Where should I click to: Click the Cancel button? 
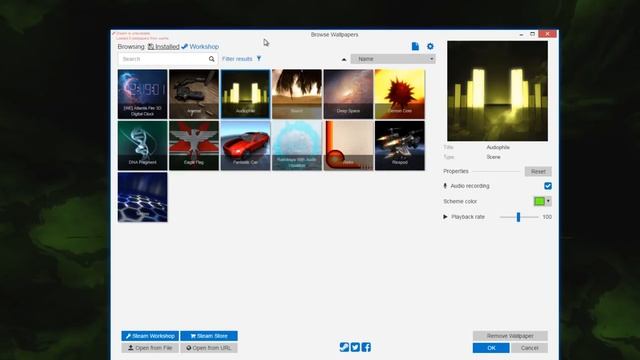[529, 348]
